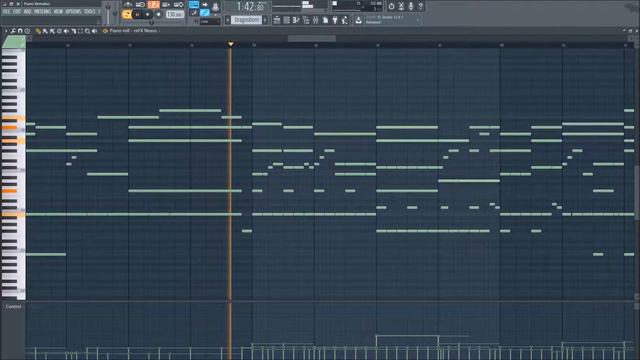Click the download arrow tray icon

tap(358, 20)
